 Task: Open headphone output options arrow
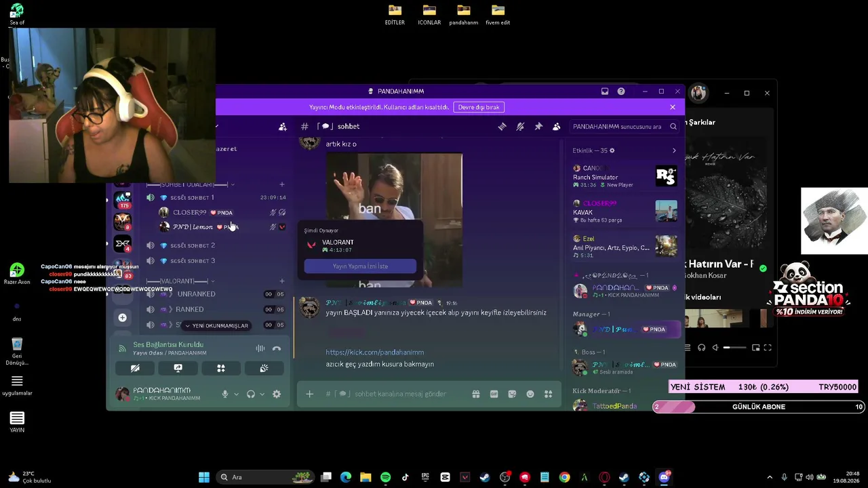[x=262, y=394]
